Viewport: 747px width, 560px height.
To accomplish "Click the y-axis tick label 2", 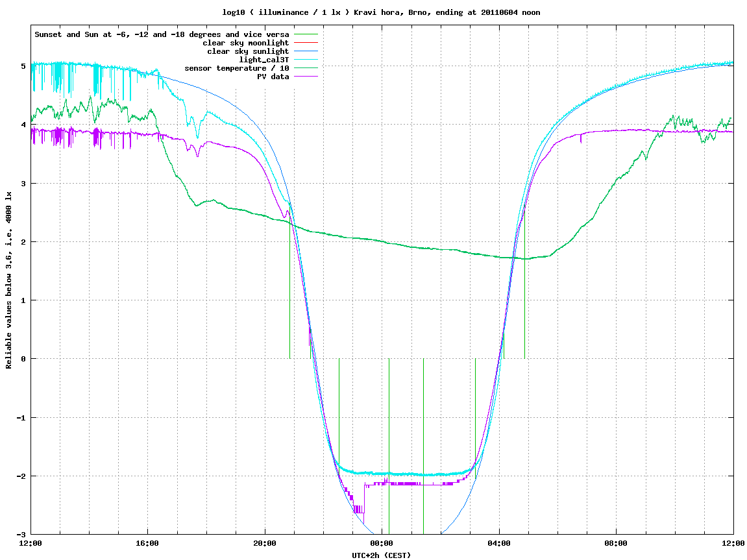I will tap(23, 242).
